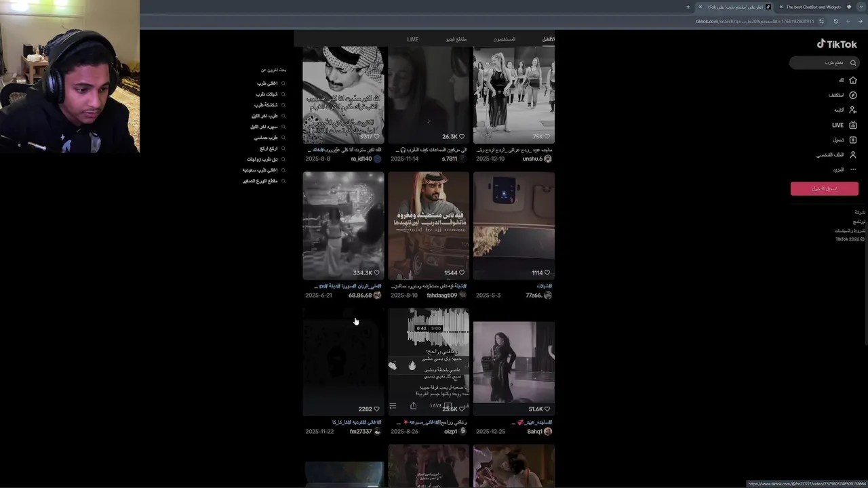The height and width of the screenshot is (488, 868).
Task: Click the reload icon in browser toolbar
Action: (835, 21)
